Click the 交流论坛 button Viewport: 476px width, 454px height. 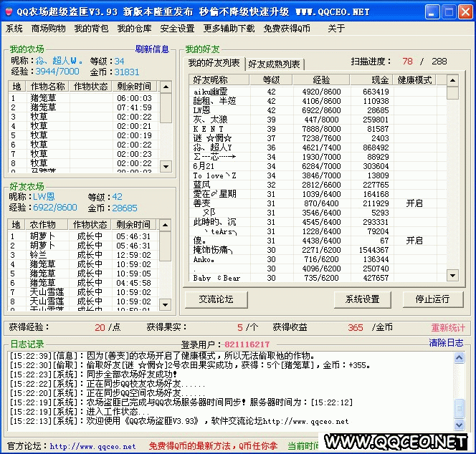[216, 299]
